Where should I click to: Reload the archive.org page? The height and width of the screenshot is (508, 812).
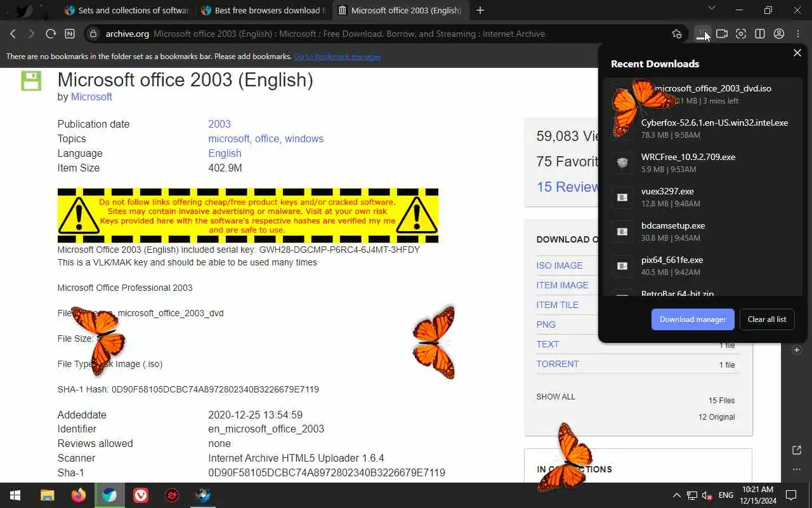(x=51, y=34)
